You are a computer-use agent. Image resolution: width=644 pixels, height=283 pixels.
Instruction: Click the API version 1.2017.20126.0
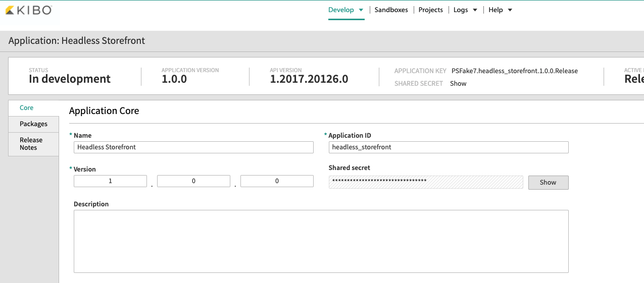tap(309, 79)
